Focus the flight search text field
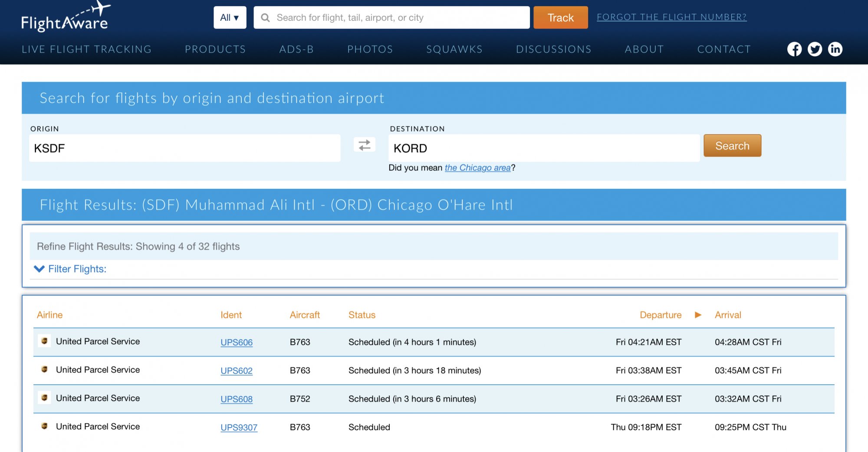868x452 pixels. tap(391, 17)
